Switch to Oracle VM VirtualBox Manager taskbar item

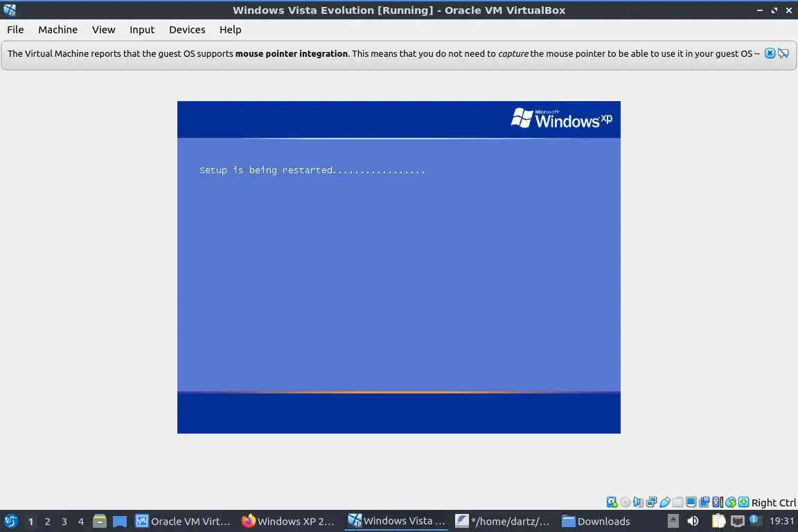(x=183, y=521)
